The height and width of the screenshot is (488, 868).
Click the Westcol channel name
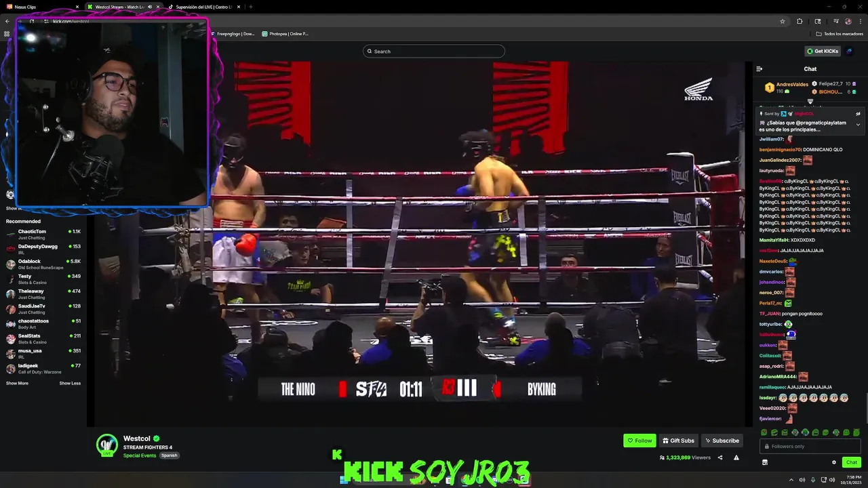click(137, 439)
